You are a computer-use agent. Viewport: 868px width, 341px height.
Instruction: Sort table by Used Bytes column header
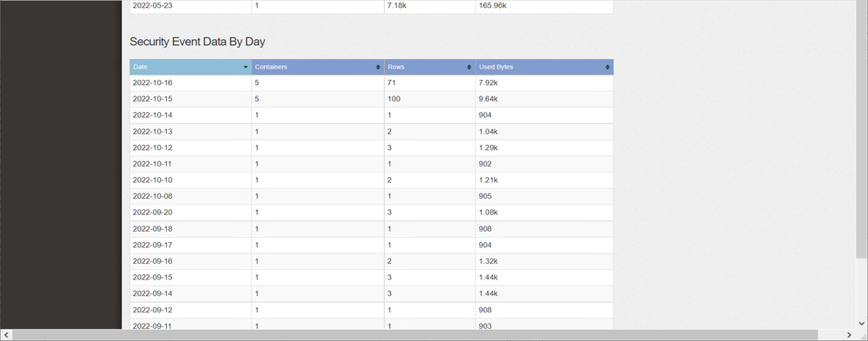(x=544, y=67)
